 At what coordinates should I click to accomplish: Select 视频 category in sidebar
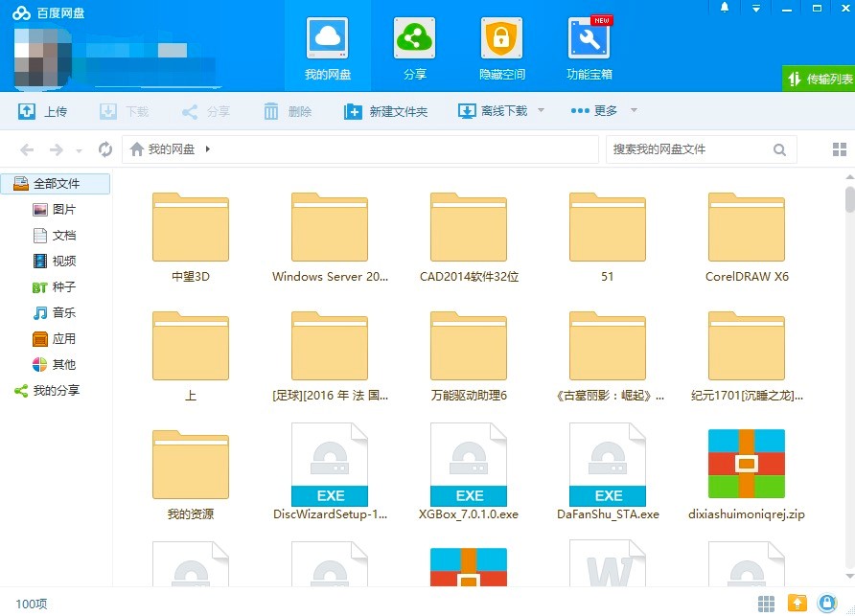click(x=54, y=262)
